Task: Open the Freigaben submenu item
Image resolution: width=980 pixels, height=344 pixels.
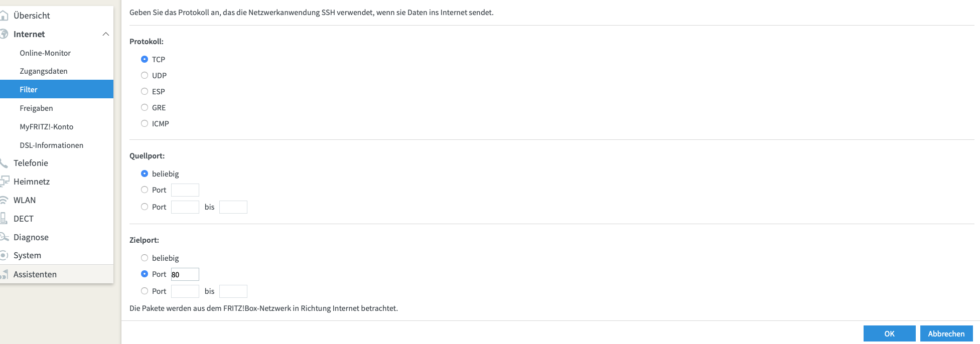Action: 36,108
